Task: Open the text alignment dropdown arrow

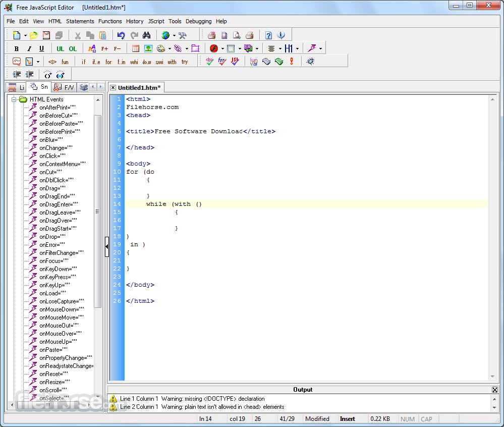Action: tap(280, 49)
